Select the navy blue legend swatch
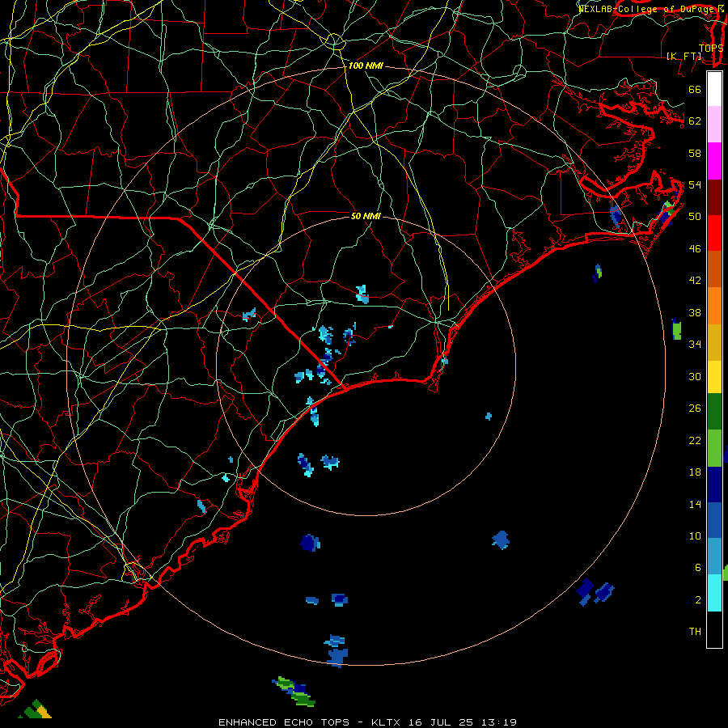 pyautogui.click(x=714, y=485)
